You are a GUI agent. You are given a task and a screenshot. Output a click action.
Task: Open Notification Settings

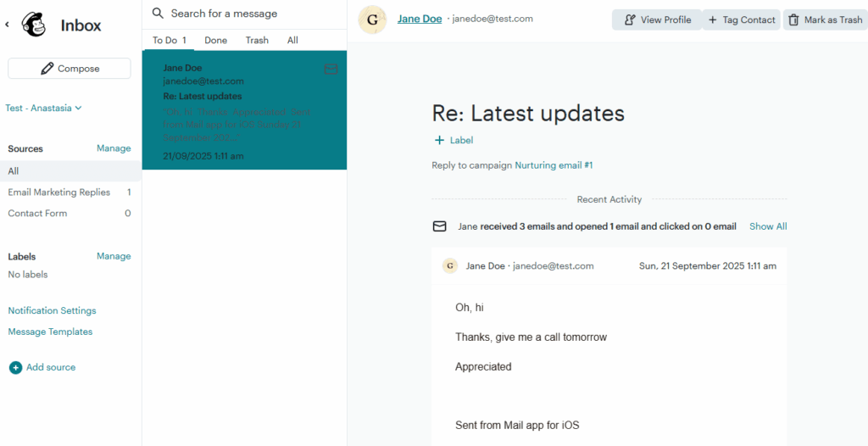pyautogui.click(x=52, y=310)
